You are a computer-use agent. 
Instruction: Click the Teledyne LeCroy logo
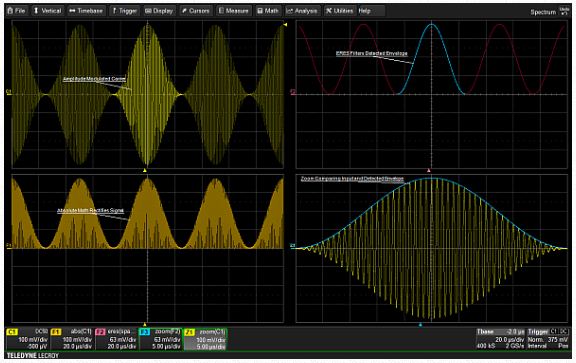(33, 355)
